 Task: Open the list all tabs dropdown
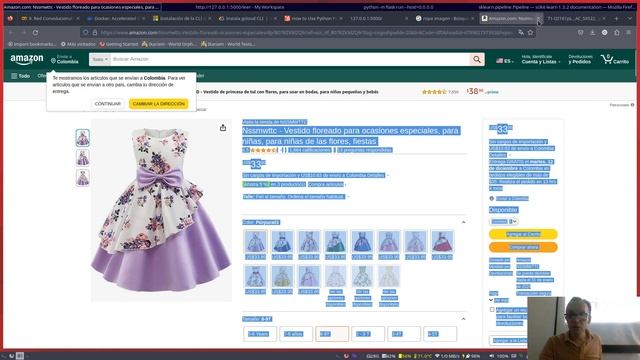(629, 18)
